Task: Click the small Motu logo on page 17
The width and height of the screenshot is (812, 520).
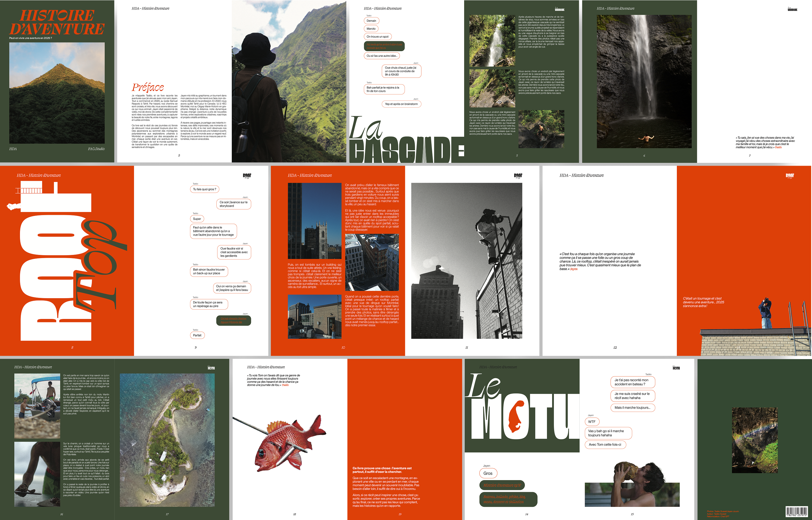Action: pos(211,368)
